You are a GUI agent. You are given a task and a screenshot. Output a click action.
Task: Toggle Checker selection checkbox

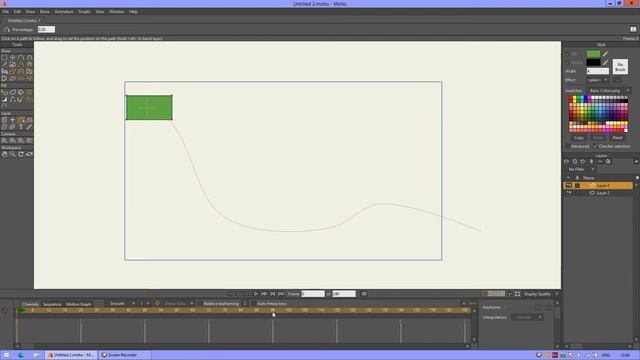[x=595, y=146]
